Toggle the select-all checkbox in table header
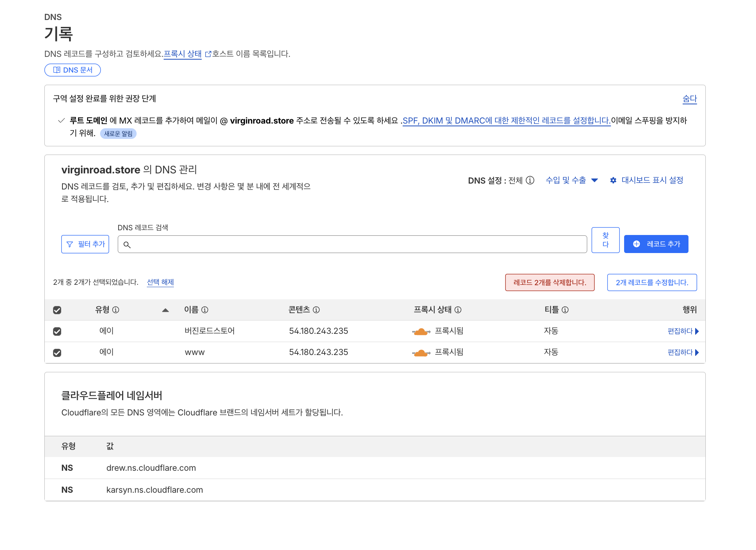 tap(57, 310)
